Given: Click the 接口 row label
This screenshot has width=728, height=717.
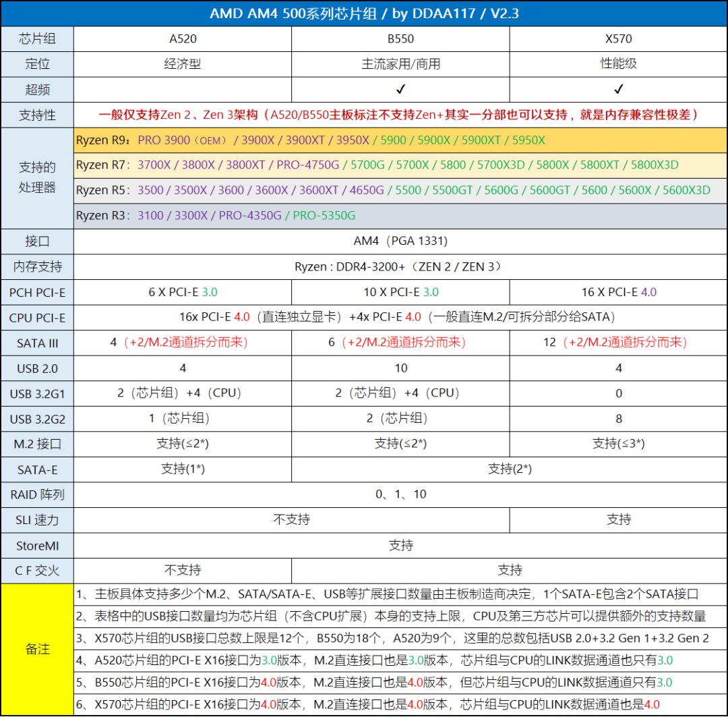Looking at the screenshot, I should pos(37,241).
